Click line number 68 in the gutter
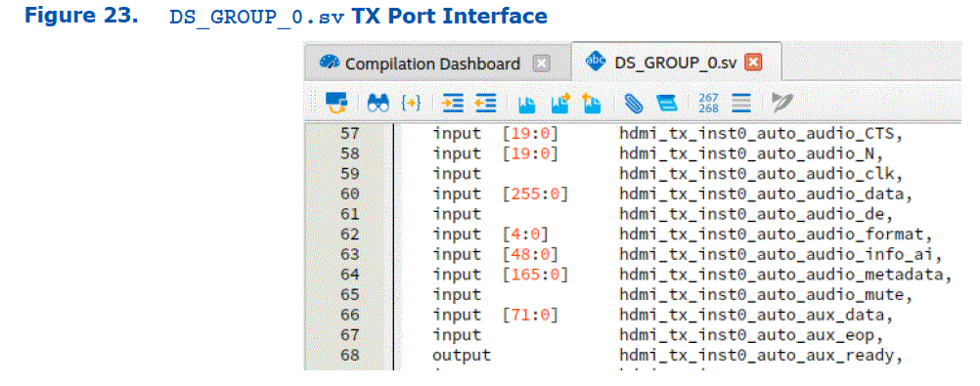The height and width of the screenshot is (386, 980). tap(350, 356)
